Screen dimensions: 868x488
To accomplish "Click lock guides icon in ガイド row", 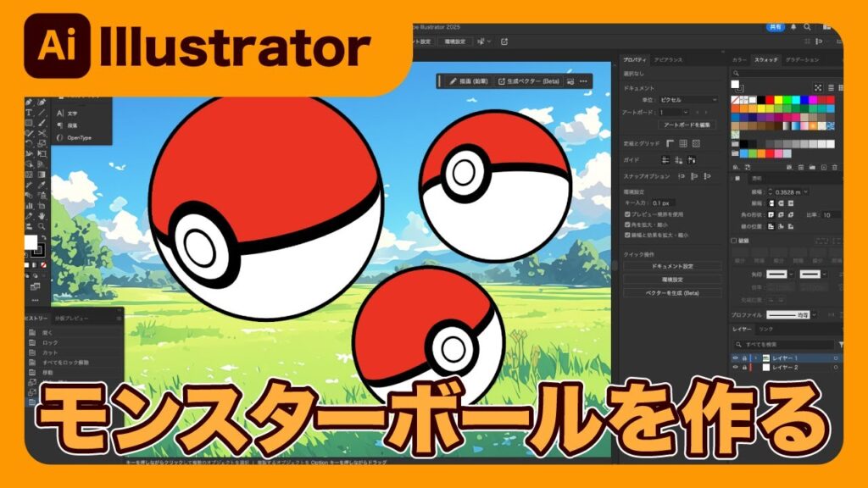I will [679, 160].
